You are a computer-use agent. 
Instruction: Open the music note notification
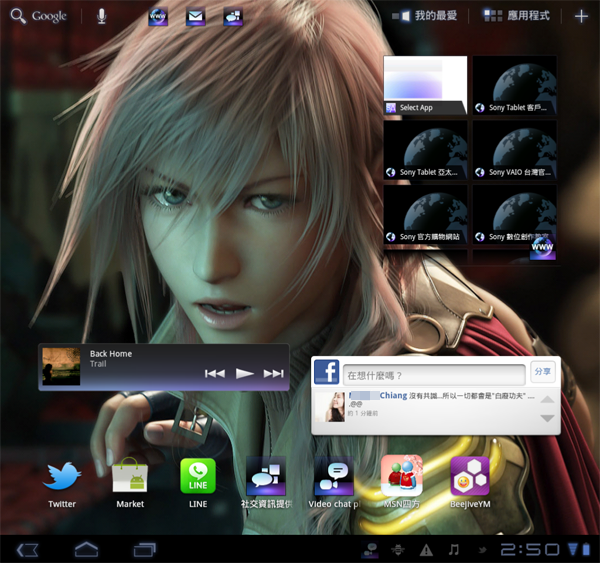coord(454,550)
